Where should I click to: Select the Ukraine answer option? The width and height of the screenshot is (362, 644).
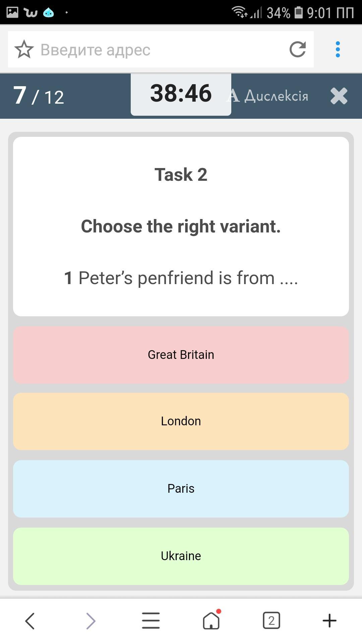(x=181, y=556)
